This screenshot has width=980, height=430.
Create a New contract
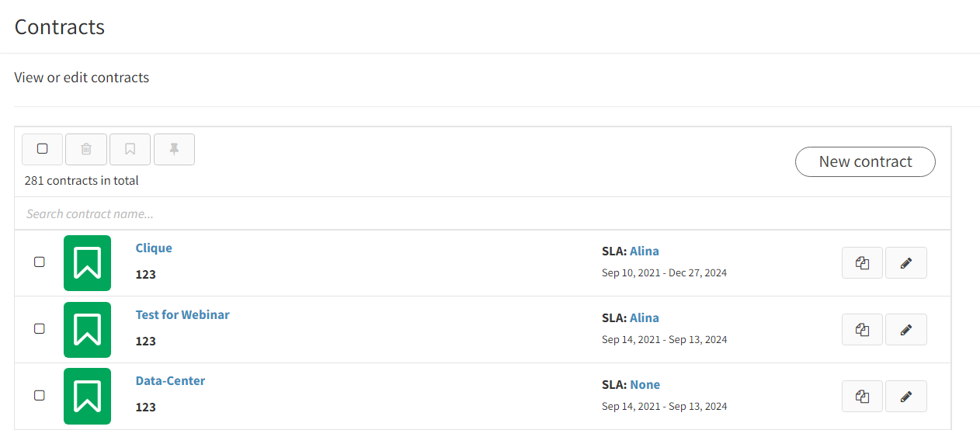pos(865,161)
